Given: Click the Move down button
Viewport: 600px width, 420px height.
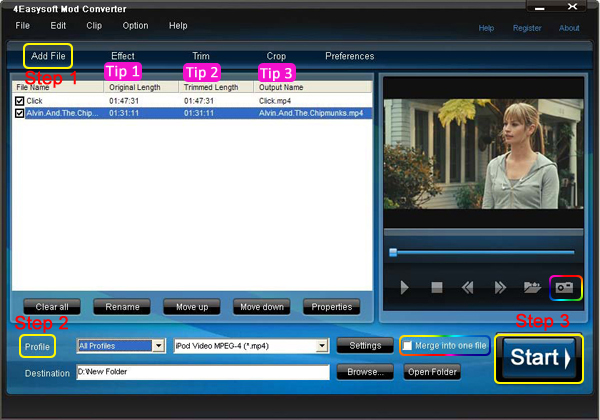Looking at the screenshot, I should pyautogui.click(x=262, y=307).
